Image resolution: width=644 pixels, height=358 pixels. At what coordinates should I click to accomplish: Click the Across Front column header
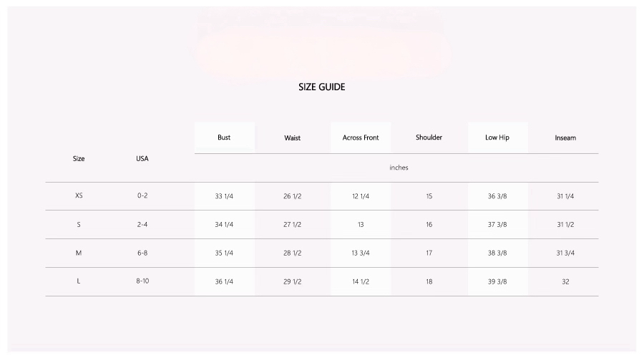[x=361, y=137]
